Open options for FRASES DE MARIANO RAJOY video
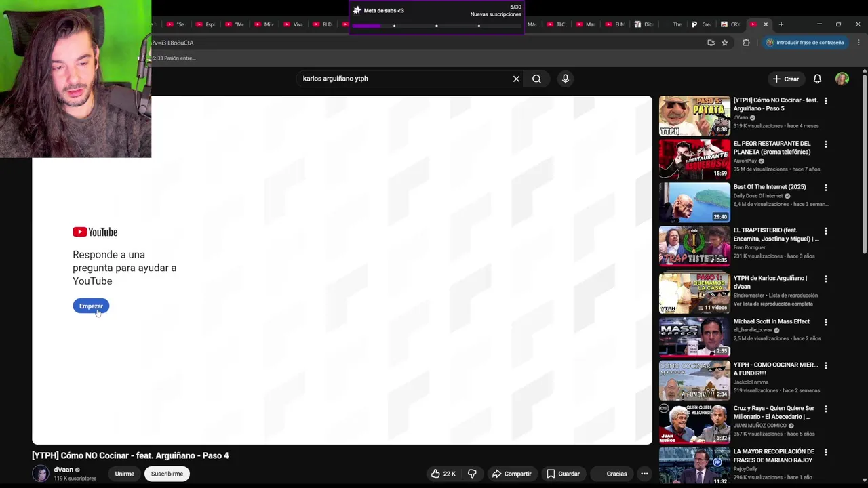 825,451
